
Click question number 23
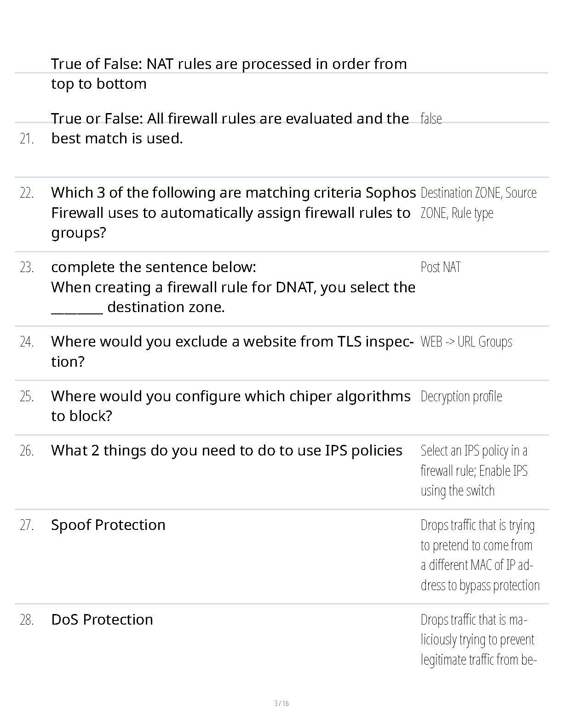click(x=27, y=267)
